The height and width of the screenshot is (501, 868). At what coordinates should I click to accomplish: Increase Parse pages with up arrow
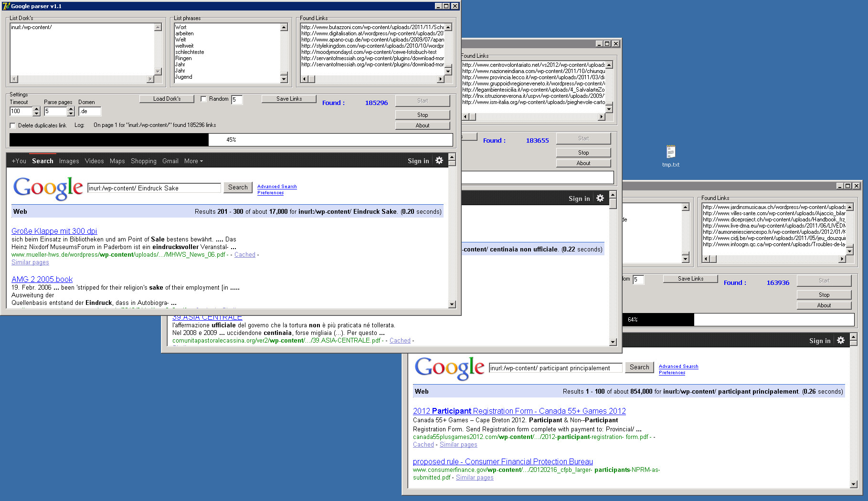pos(71,109)
